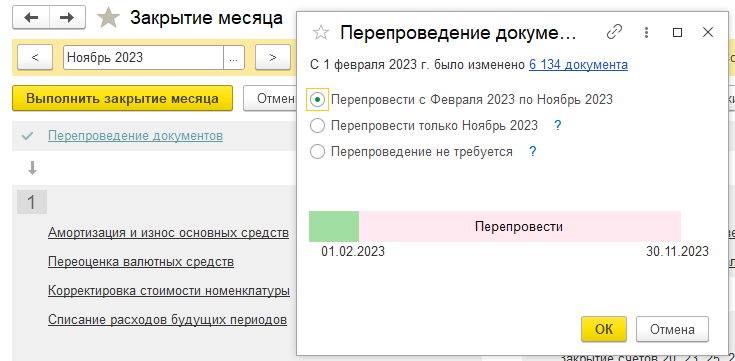Add Закрытие месяца to favorites star

(108, 18)
